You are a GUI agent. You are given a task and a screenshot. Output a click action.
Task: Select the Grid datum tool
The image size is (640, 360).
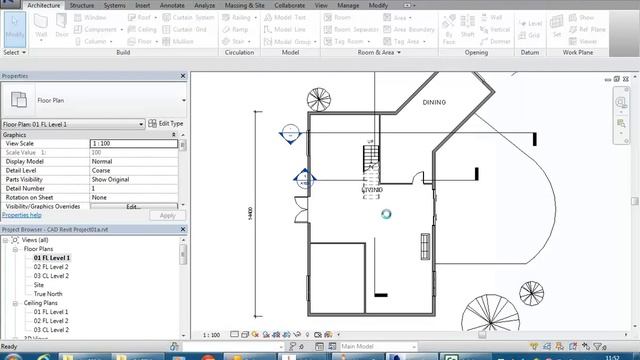[529, 36]
